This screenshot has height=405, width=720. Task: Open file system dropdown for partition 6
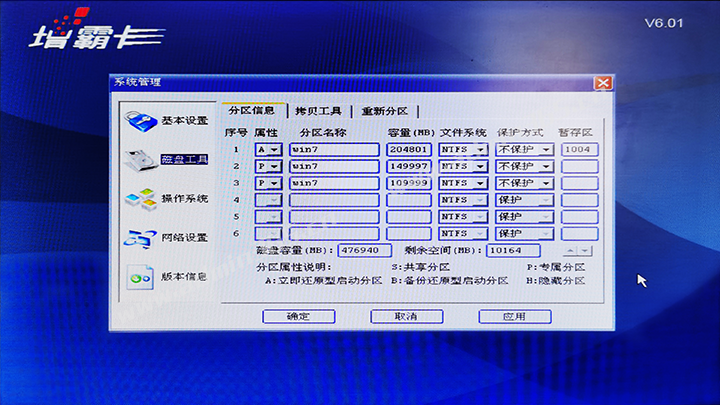(x=480, y=234)
